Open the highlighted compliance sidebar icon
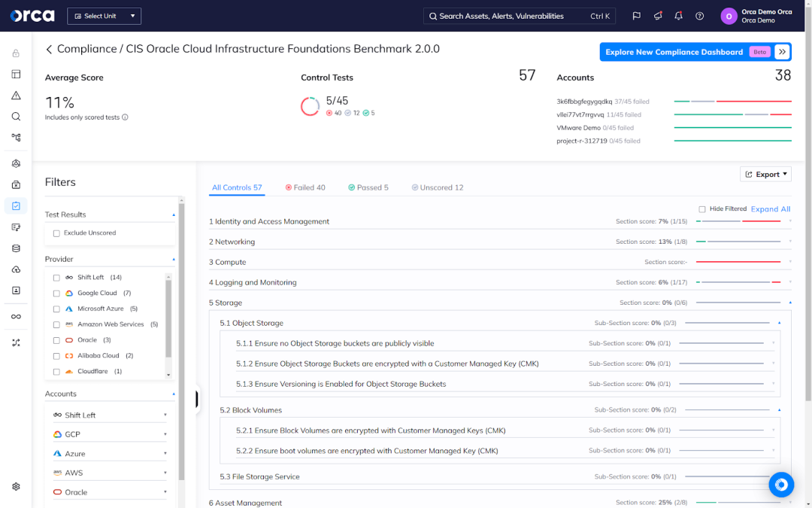 point(16,205)
